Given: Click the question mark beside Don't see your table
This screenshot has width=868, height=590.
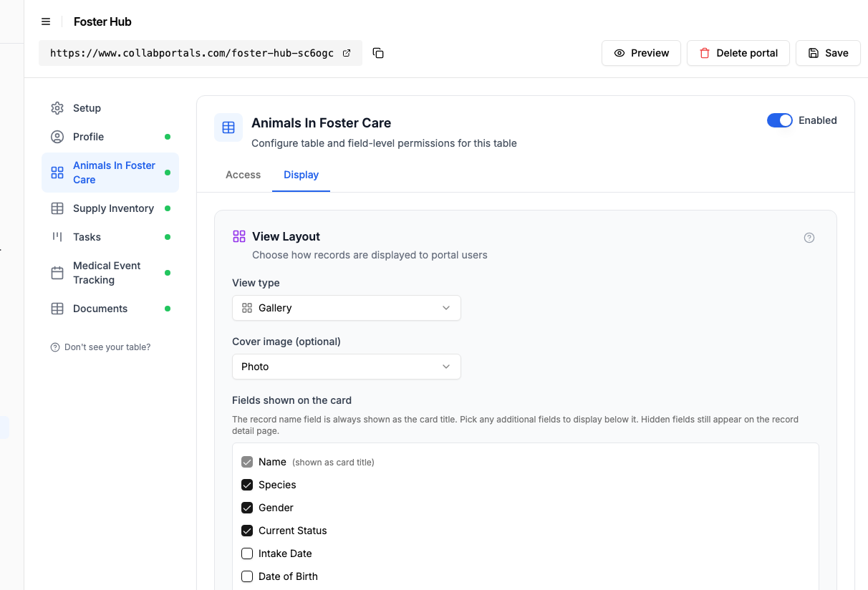Looking at the screenshot, I should [x=55, y=347].
